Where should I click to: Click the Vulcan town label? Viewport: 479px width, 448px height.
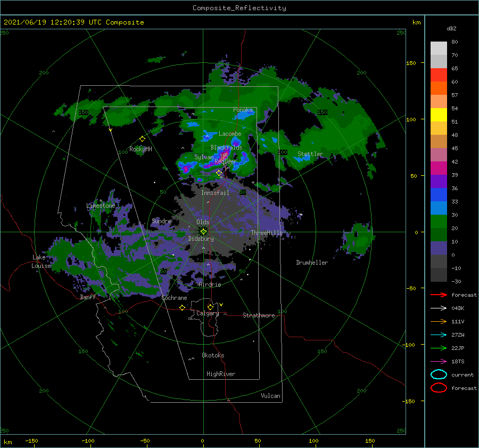270,396
